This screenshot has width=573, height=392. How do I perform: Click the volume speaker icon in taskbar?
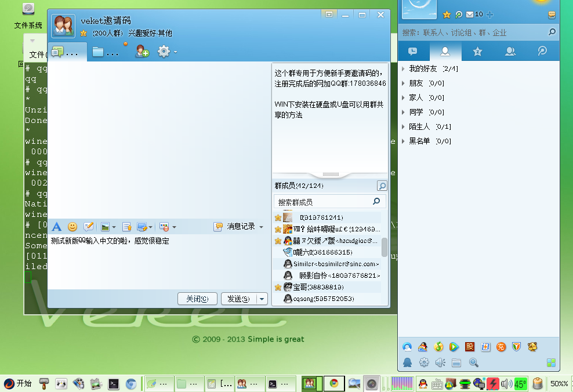(x=507, y=384)
